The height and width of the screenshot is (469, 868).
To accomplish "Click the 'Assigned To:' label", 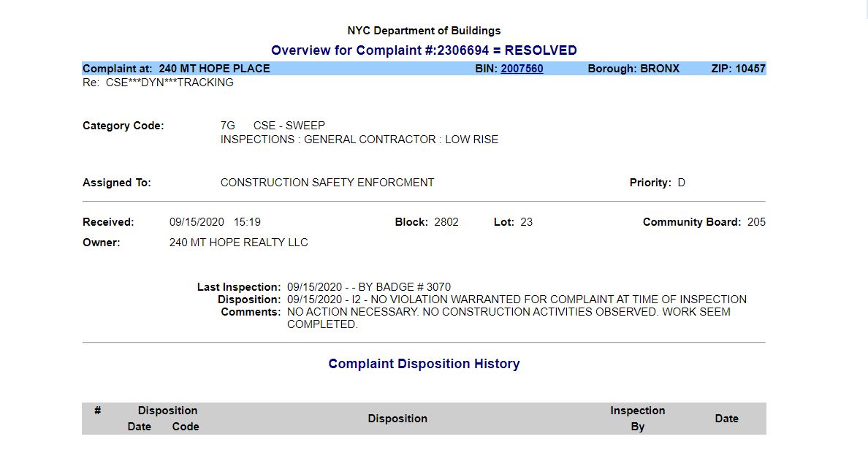I will click(116, 183).
